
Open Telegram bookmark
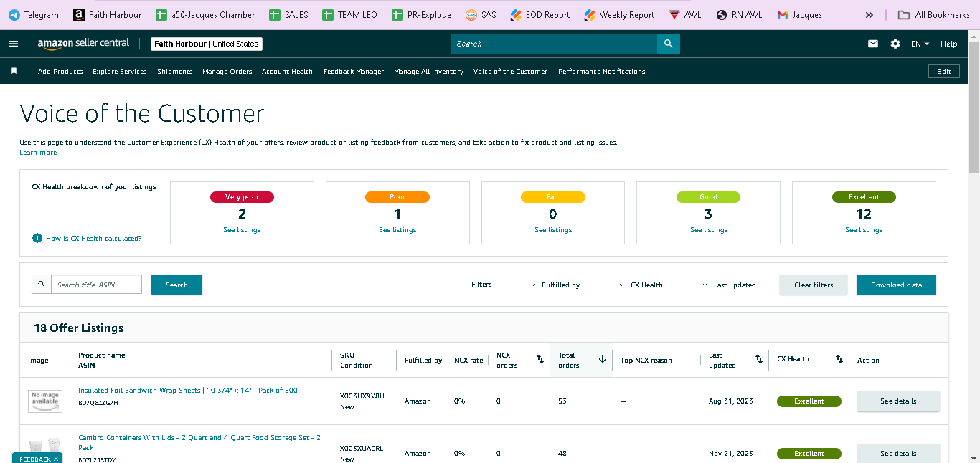(x=34, y=14)
